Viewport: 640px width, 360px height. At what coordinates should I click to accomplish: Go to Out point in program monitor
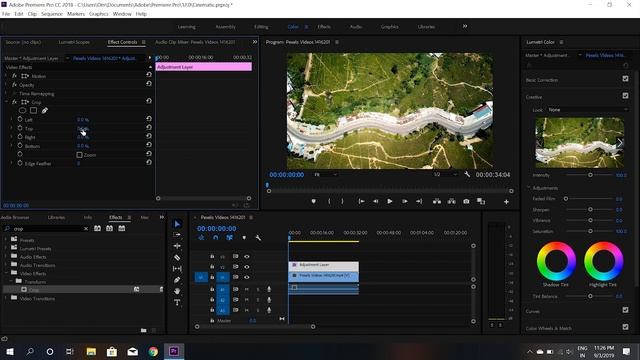tap(419, 201)
